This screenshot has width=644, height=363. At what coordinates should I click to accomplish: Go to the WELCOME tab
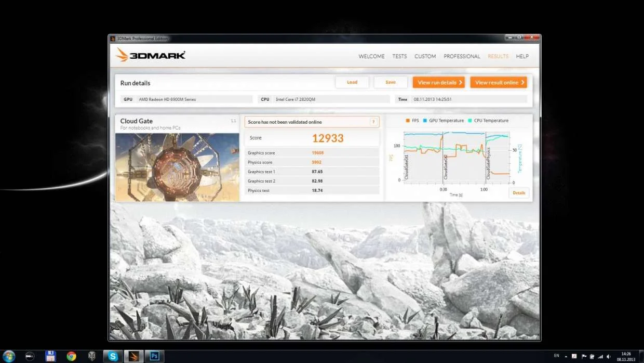tap(371, 56)
